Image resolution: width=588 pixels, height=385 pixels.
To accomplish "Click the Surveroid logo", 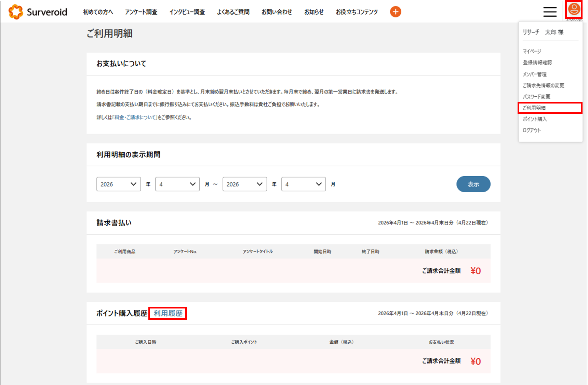I will [38, 12].
